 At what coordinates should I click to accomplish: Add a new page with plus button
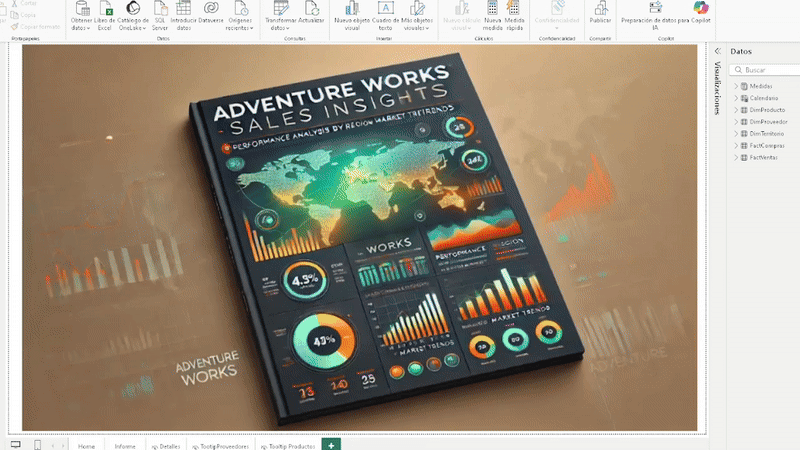tap(332, 444)
